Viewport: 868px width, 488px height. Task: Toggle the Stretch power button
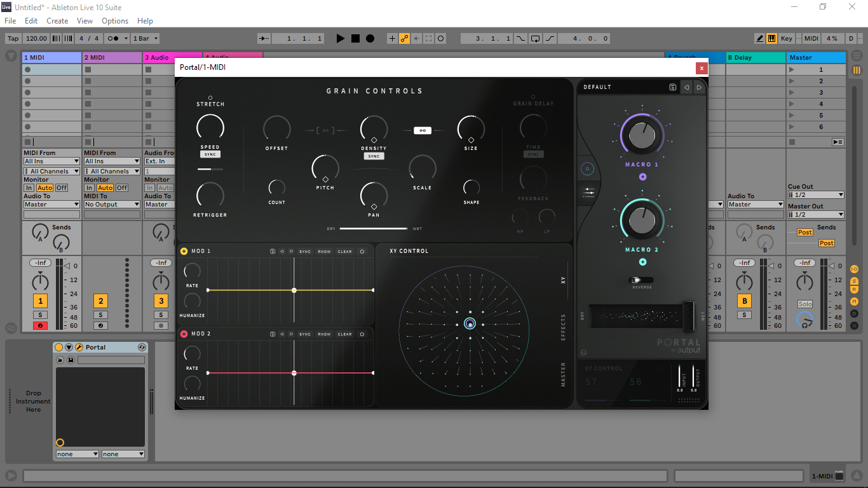pos(210,98)
